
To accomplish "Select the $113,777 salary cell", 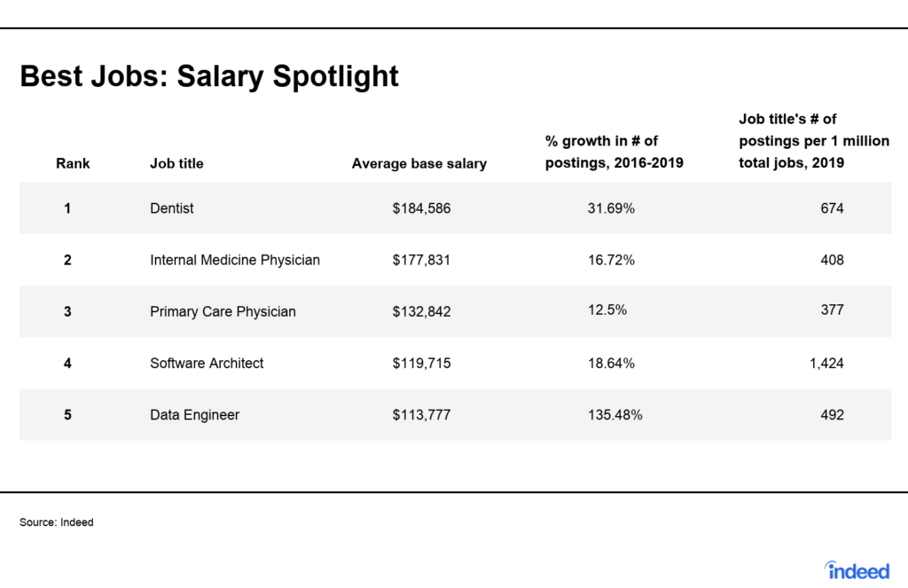I will click(x=421, y=415).
